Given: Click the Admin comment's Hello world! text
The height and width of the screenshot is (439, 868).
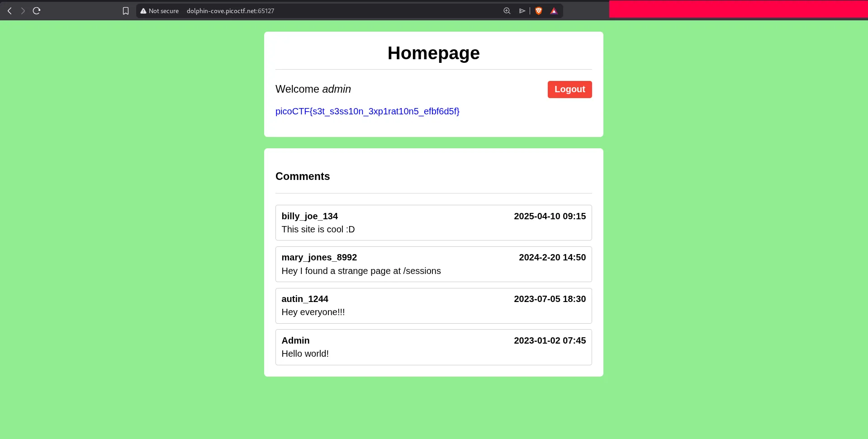Looking at the screenshot, I should point(305,354).
